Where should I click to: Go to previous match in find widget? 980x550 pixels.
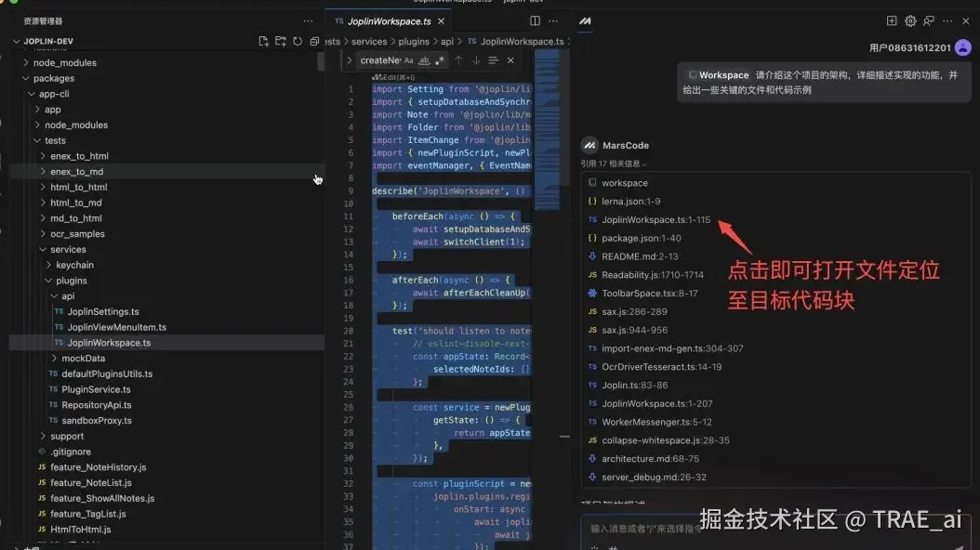click(x=458, y=60)
